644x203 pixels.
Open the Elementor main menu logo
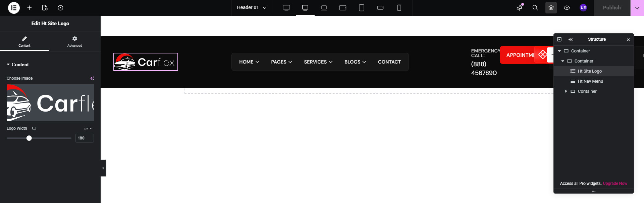pyautogui.click(x=14, y=8)
